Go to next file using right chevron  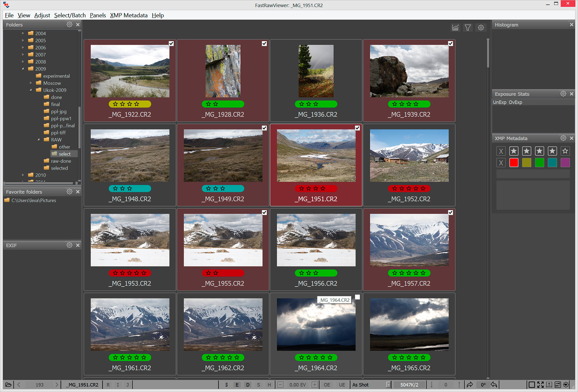point(57,385)
